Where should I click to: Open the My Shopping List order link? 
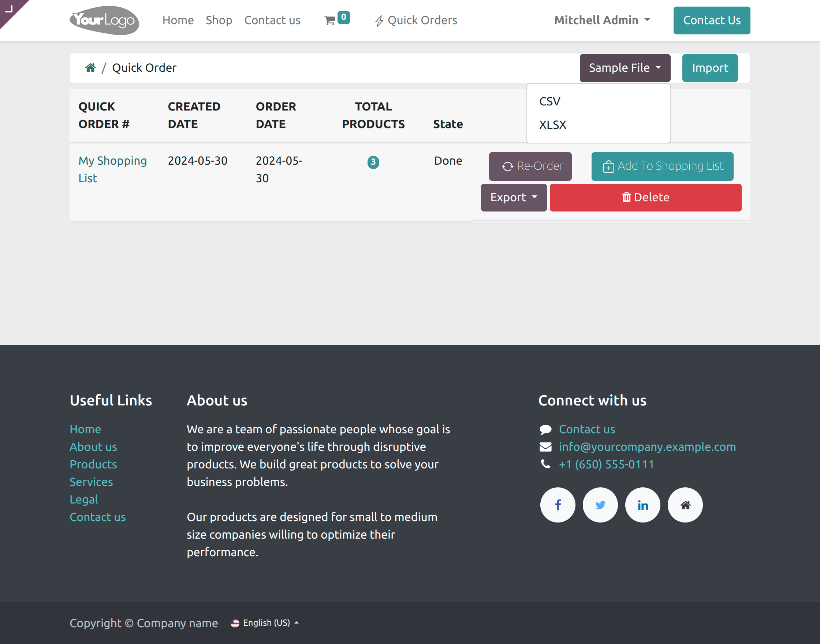point(113,169)
